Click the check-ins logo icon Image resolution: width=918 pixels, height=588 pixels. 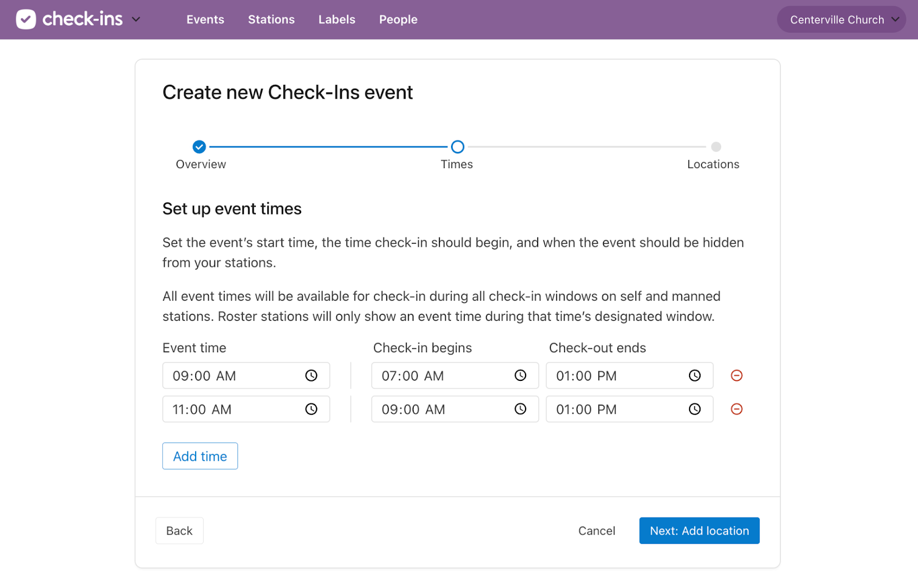click(x=26, y=20)
